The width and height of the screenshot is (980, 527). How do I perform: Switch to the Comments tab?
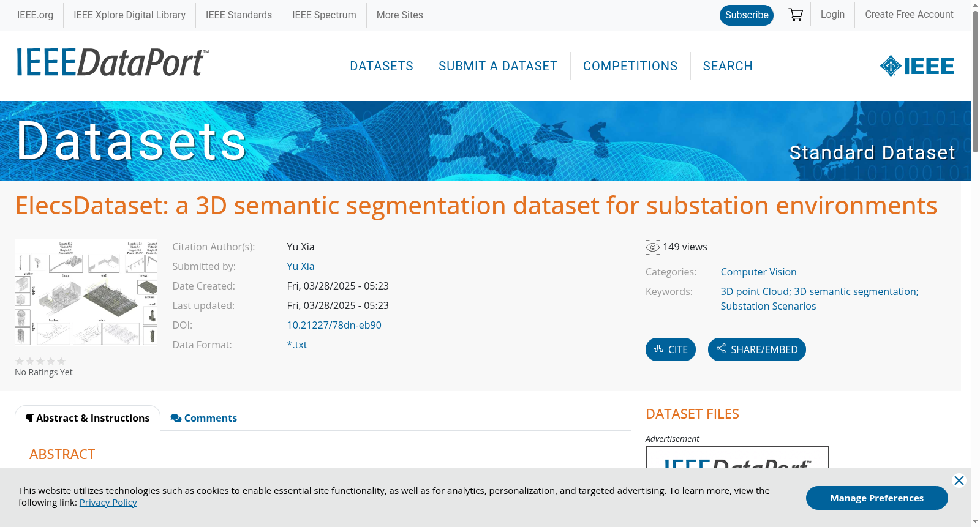pyautogui.click(x=204, y=418)
